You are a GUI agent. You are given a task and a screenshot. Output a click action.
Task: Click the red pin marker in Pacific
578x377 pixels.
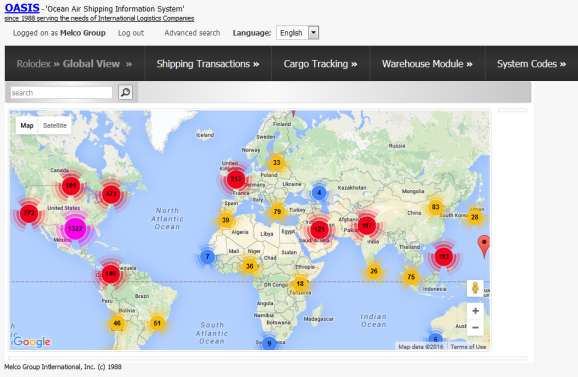pos(484,246)
